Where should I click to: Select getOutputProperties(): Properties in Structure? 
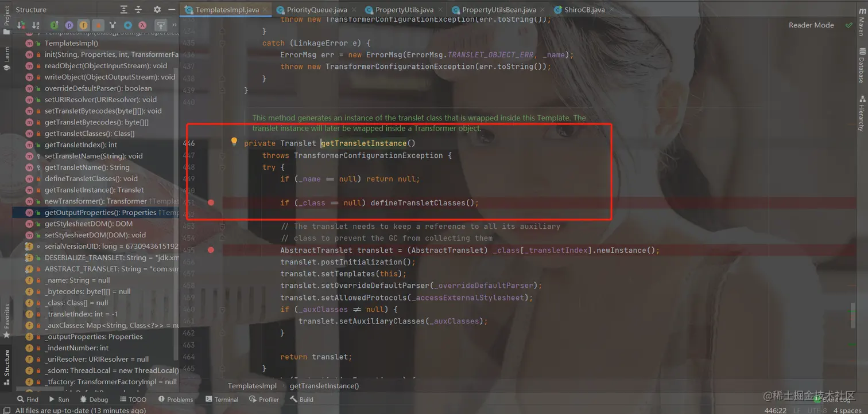click(x=95, y=212)
